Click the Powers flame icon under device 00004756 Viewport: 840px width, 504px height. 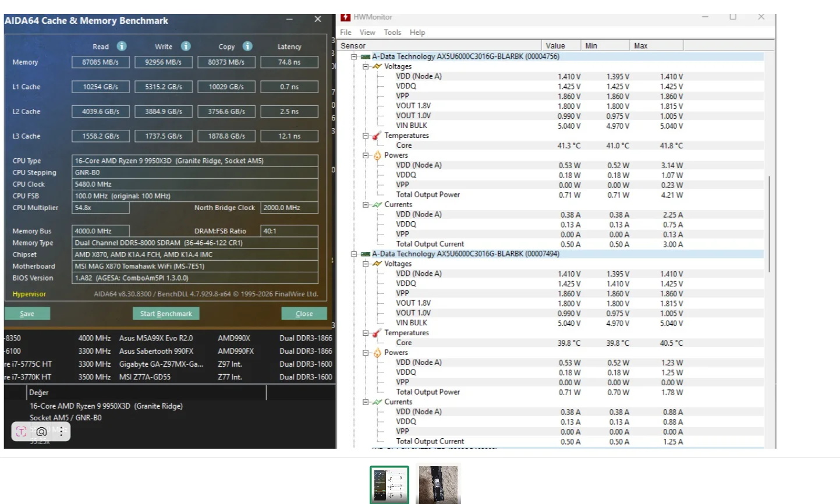(x=377, y=155)
